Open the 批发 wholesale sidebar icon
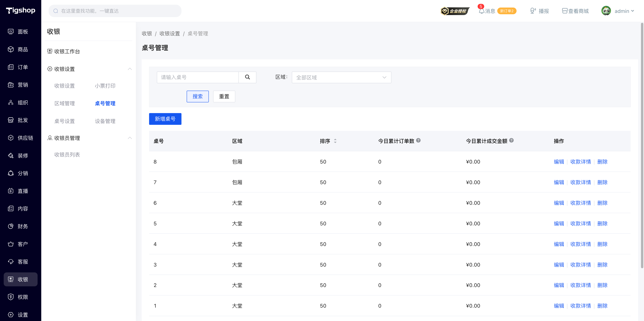Screen dimensions: 644x321 coord(11,120)
